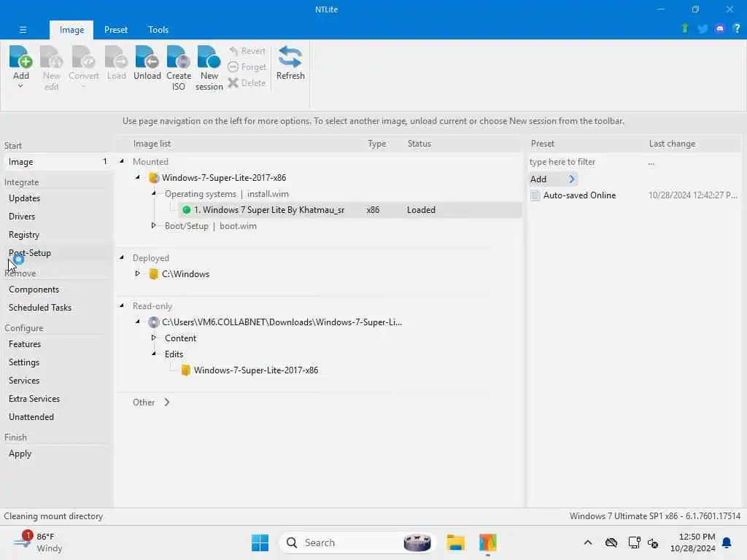Viewport: 747px width, 560px height.
Task: Click the Create ISO icon
Action: [179, 58]
